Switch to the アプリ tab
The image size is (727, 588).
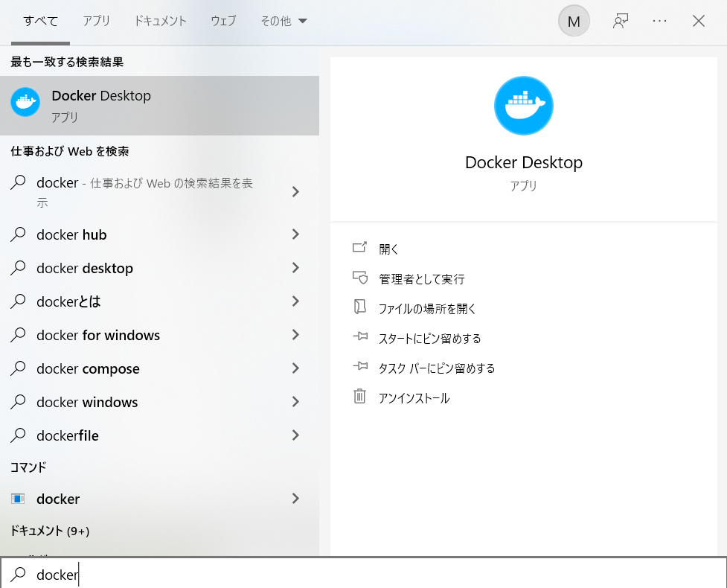(97, 21)
